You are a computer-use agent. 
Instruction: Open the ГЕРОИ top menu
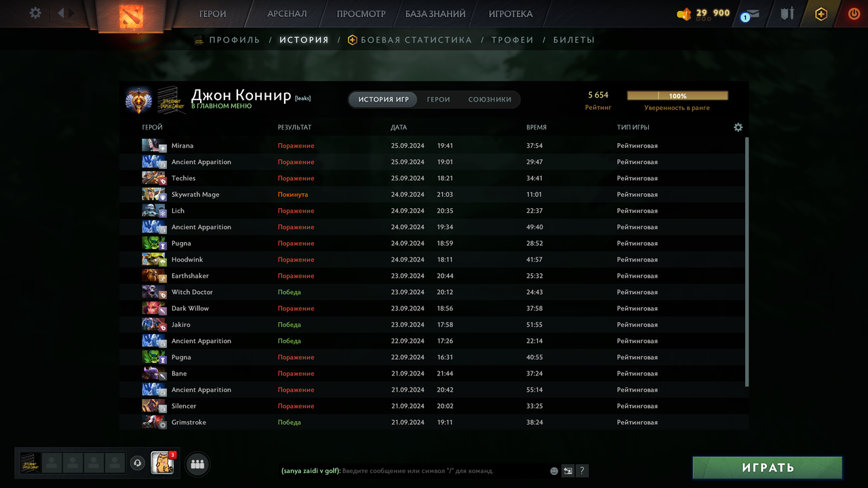pyautogui.click(x=212, y=14)
